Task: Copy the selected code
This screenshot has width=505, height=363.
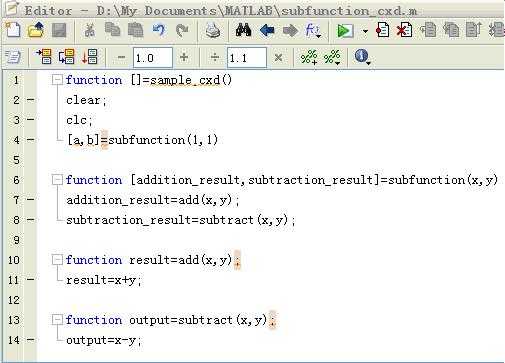Action: pyautogui.click(x=112, y=30)
